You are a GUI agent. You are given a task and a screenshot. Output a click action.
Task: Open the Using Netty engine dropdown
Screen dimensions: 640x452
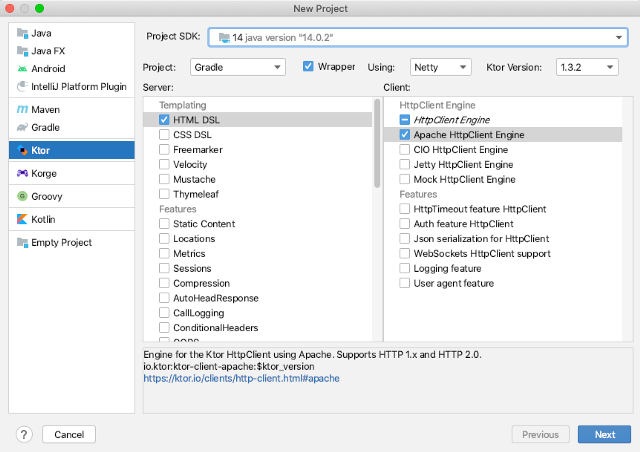[x=440, y=67]
